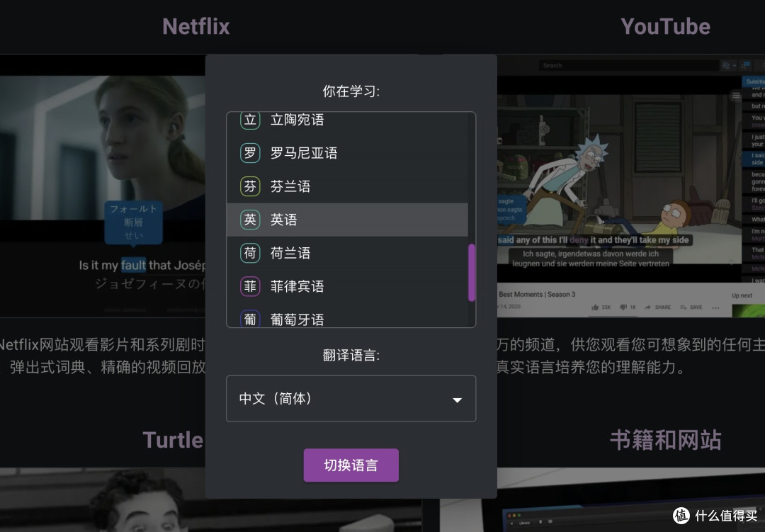Click the 芬 language badge icon

click(250, 186)
